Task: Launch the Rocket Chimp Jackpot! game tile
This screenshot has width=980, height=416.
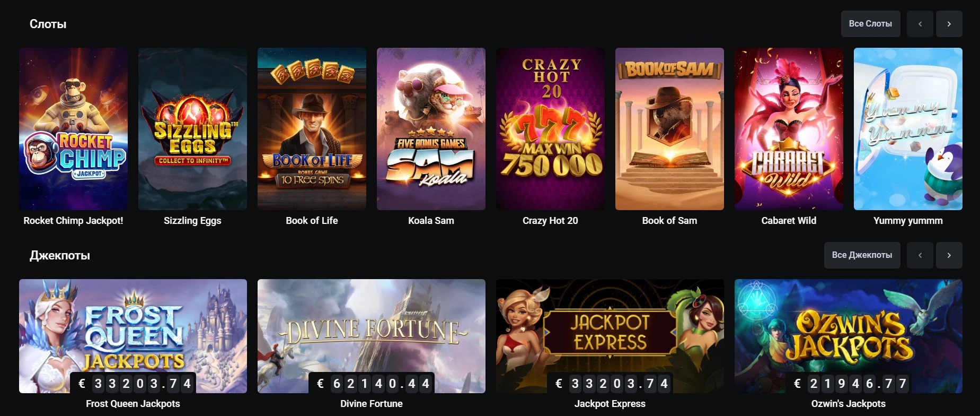Action: pos(73,129)
